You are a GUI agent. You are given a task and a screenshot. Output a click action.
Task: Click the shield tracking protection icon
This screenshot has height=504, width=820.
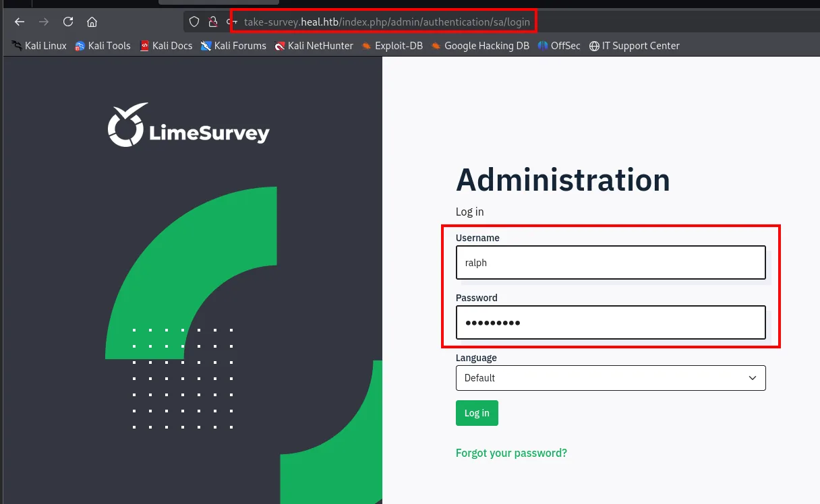(x=194, y=22)
